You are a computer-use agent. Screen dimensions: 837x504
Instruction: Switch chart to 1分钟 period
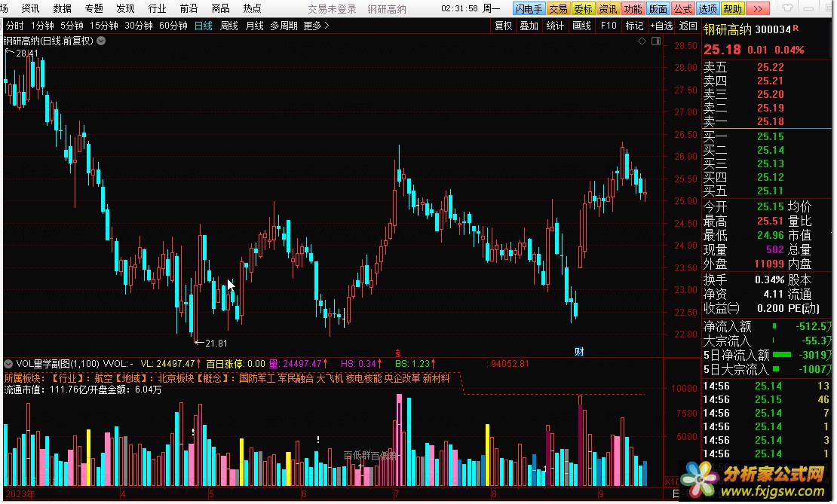point(42,26)
